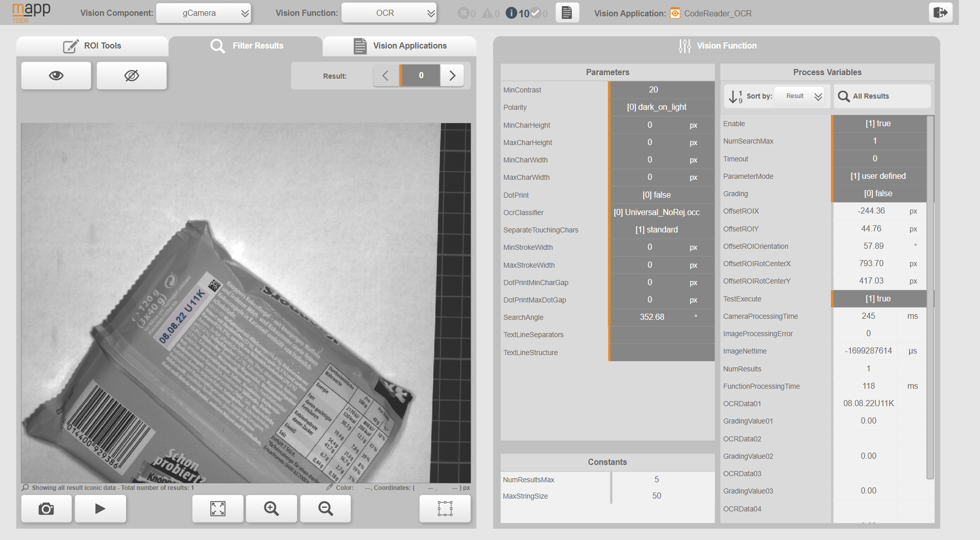This screenshot has width=980, height=540.
Task: Go to previous result with left arrow
Action: [x=386, y=76]
